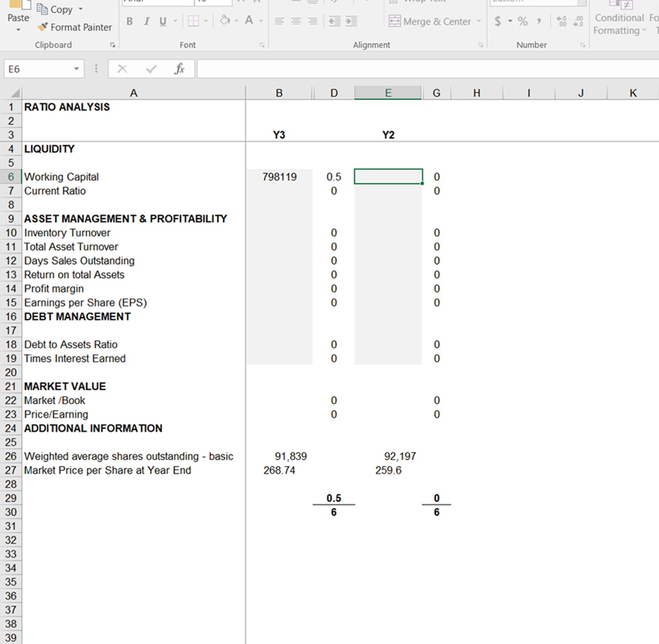Open the Conditional Formatting menu
Screen dimensions: 659x644
point(619,24)
